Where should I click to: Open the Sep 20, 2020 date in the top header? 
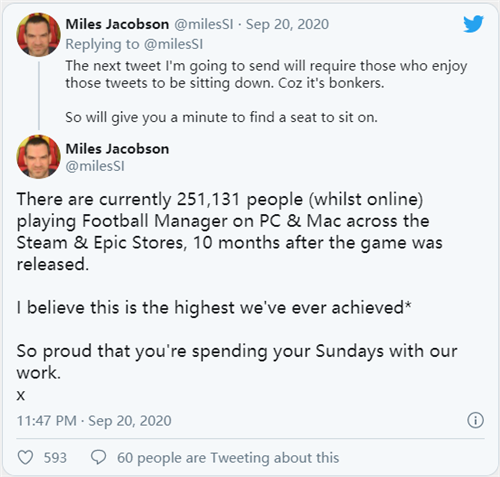287,24
